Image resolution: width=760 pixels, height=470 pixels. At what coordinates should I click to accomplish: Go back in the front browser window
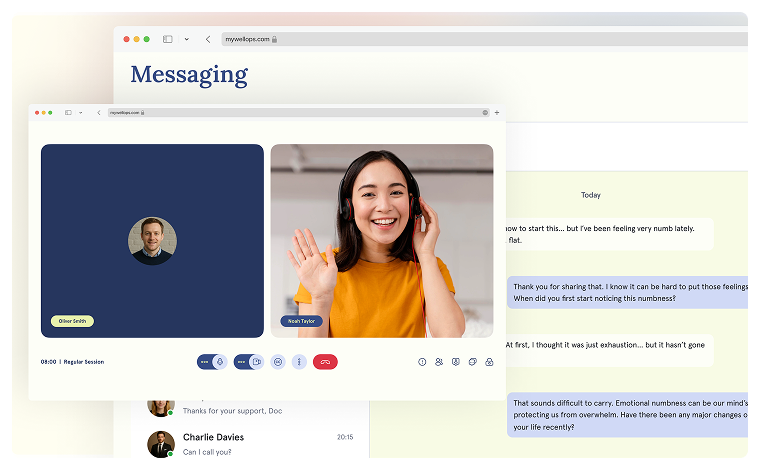coord(98,113)
